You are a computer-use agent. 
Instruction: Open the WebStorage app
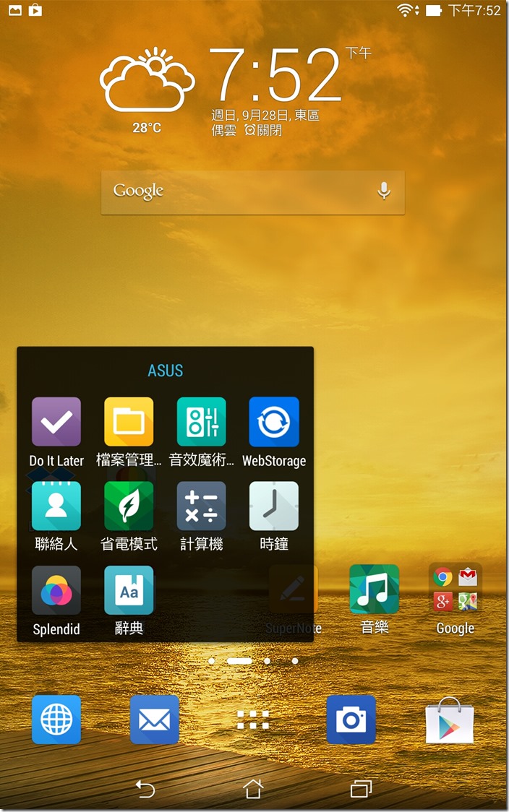tap(274, 422)
